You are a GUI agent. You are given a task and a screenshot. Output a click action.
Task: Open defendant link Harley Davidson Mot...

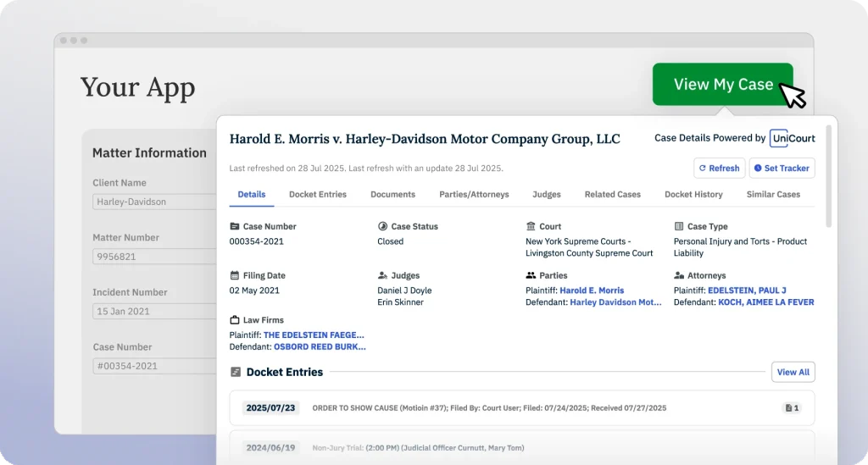coord(615,302)
